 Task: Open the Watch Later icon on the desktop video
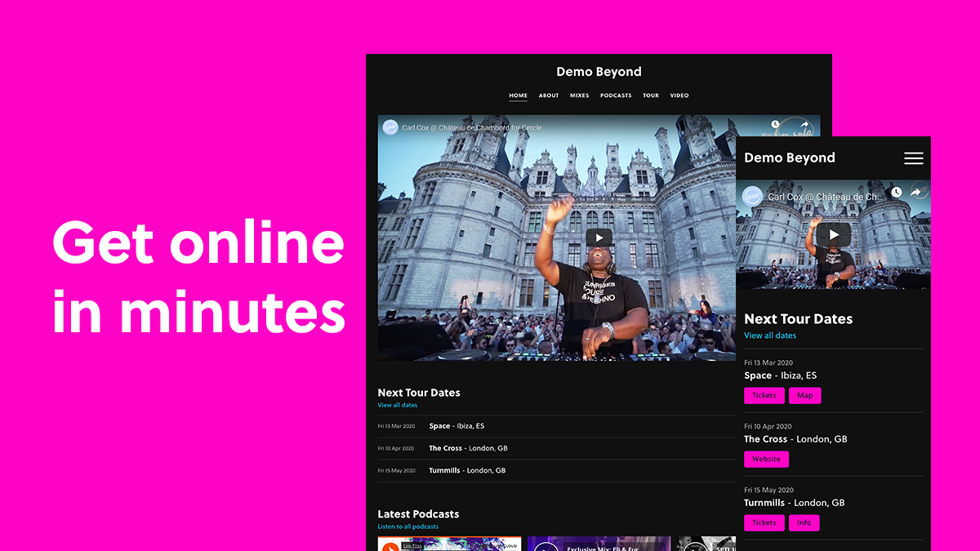tap(775, 124)
